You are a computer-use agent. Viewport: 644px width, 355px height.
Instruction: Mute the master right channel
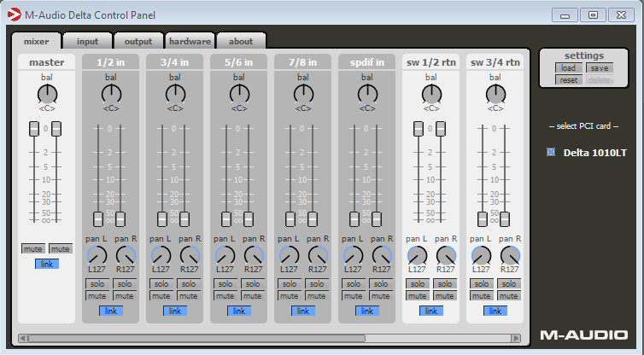(x=61, y=248)
